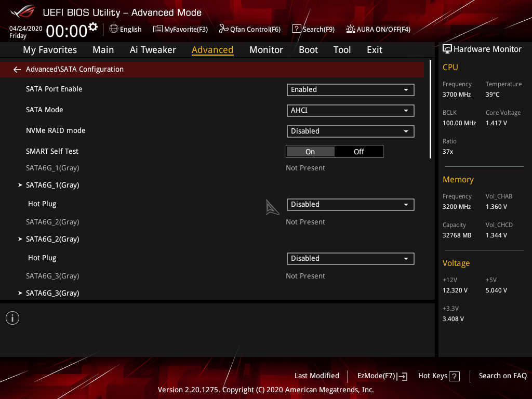Open MyFavorite(F3) list icon

coord(158,29)
